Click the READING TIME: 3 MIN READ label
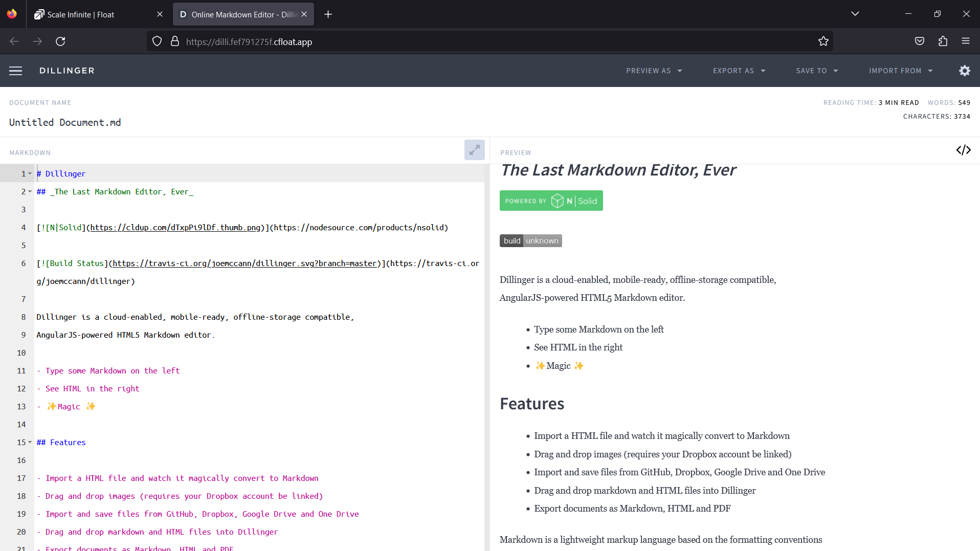This screenshot has width=980, height=551. pyautogui.click(x=871, y=103)
